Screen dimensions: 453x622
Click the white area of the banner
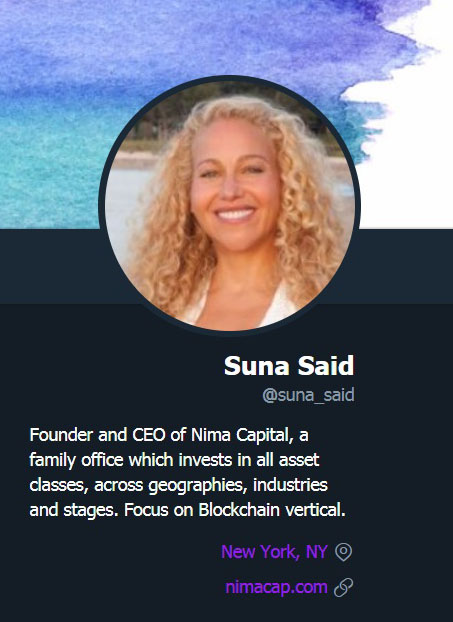click(x=413, y=159)
